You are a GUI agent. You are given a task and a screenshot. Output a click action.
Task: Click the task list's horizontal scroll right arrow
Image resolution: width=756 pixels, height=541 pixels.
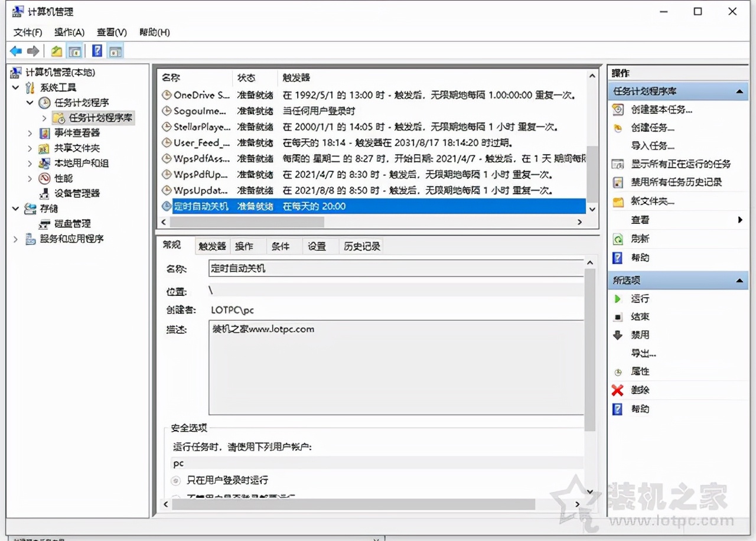(580, 222)
